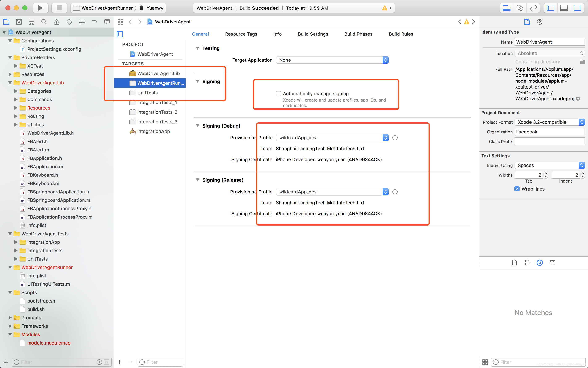
Task: Show the Breakpoint navigator icon
Action: [x=94, y=22]
